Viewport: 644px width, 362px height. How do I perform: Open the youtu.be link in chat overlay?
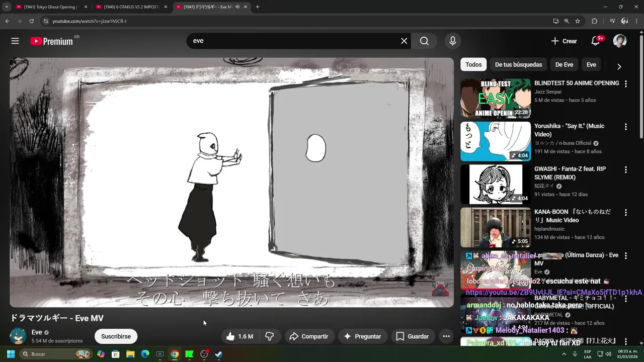[554, 292]
